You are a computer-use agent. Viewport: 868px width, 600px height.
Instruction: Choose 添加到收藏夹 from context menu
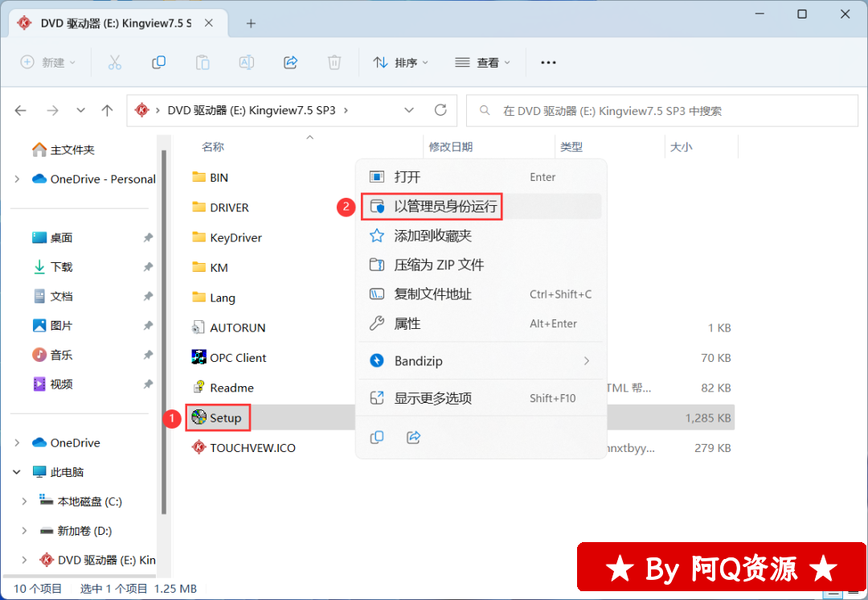(481, 236)
